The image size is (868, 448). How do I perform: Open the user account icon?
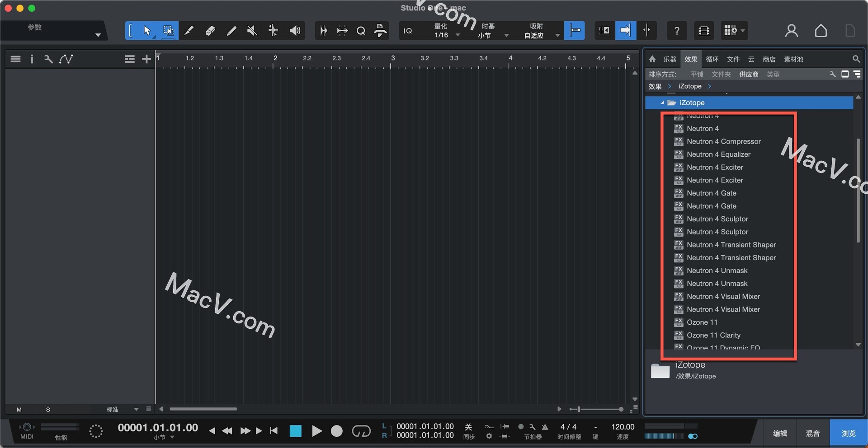[791, 31]
